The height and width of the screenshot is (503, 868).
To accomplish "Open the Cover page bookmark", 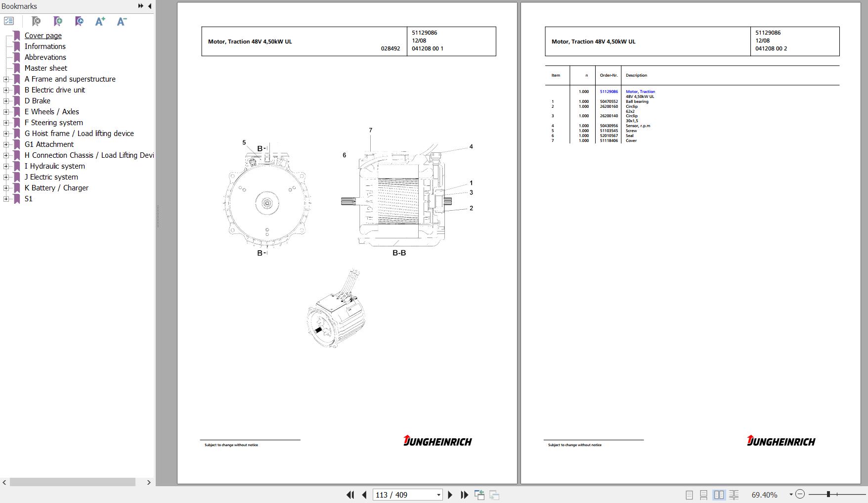I will coord(43,36).
